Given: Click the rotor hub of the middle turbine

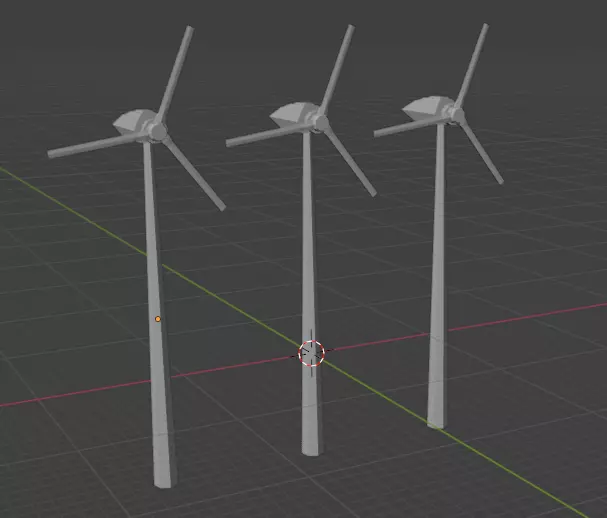Looking at the screenshot, I should 321,123.
